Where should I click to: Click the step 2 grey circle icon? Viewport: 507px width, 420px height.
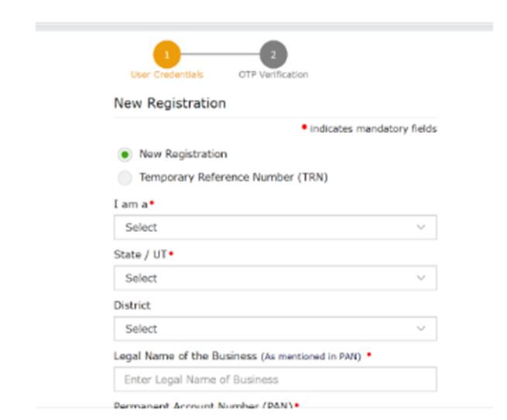coord(273,54)
